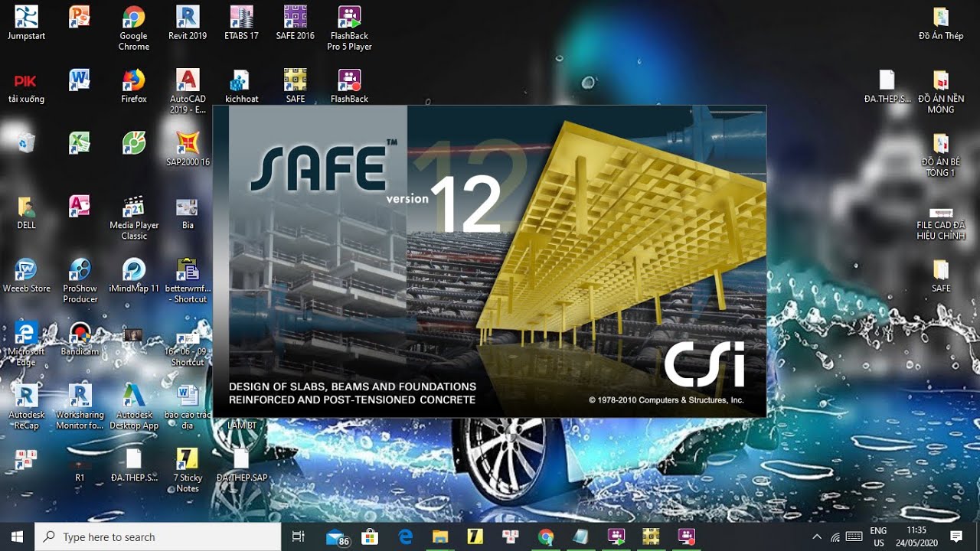Open the Windows Start menu
The height and width of the screenshot is (551, 980).
(17, 536)
